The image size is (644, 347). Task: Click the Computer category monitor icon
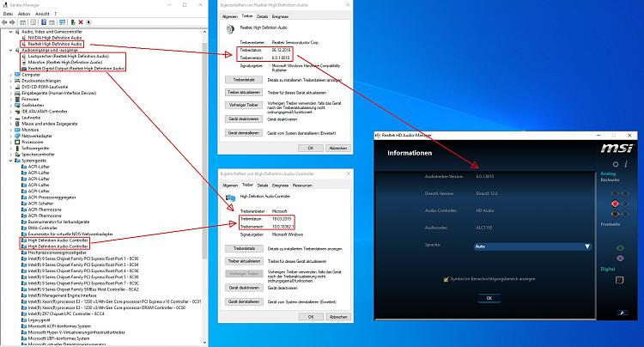tap(17, 75)
